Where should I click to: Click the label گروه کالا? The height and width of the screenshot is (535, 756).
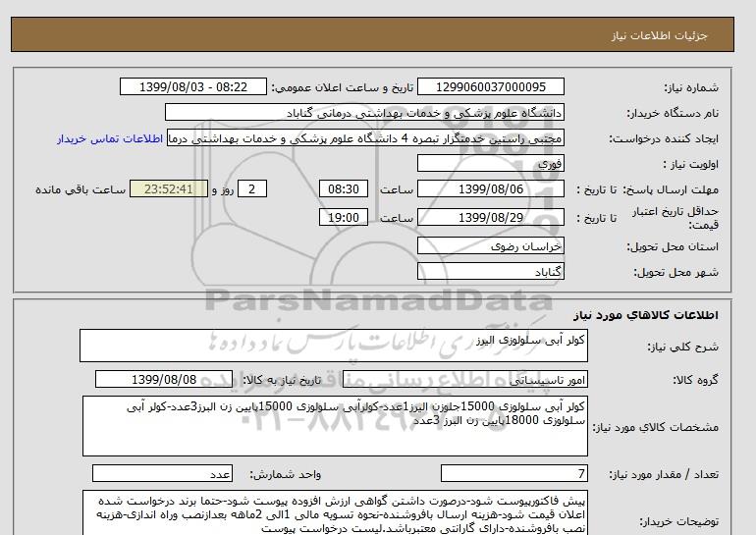click(695, 380)
